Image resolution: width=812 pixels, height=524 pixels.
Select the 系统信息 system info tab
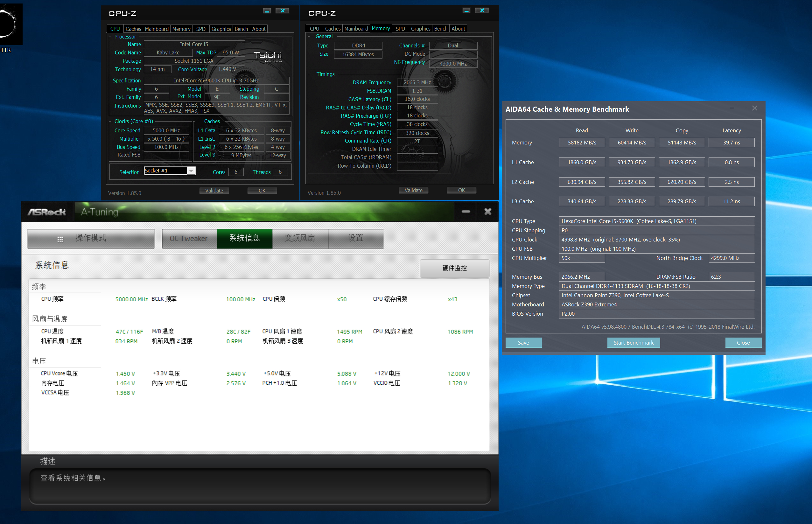245,239
